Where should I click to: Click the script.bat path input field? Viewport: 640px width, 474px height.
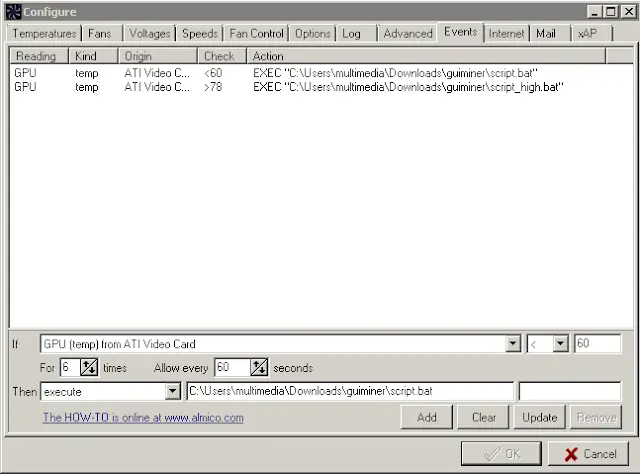tap(350, 391)
